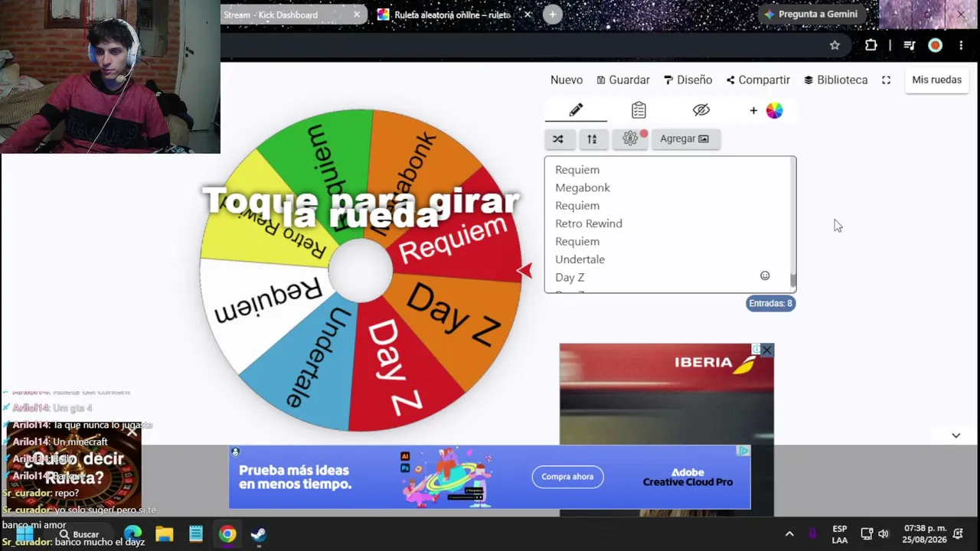The width and height of the screenshot is (980, 551).
Task: Click Nuevo in the wheel menu
Action: (x=567, y=80)
